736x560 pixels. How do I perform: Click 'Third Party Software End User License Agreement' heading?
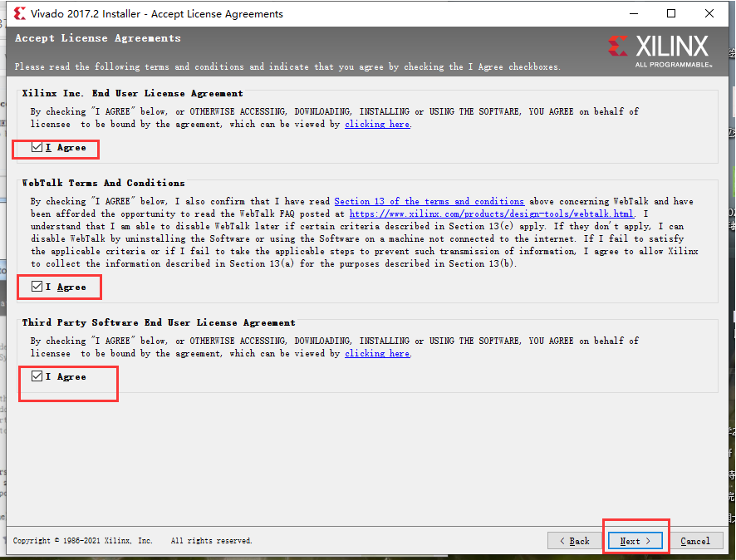[159, 322]
